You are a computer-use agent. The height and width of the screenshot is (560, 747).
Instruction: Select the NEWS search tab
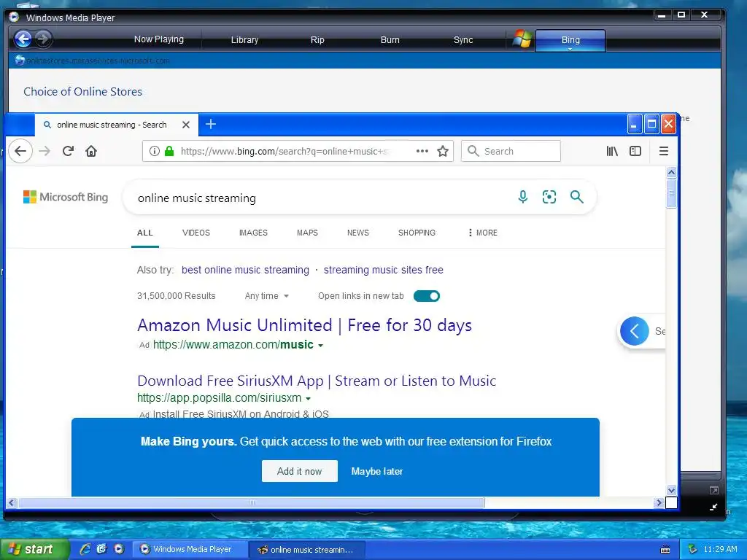point(357,233)
